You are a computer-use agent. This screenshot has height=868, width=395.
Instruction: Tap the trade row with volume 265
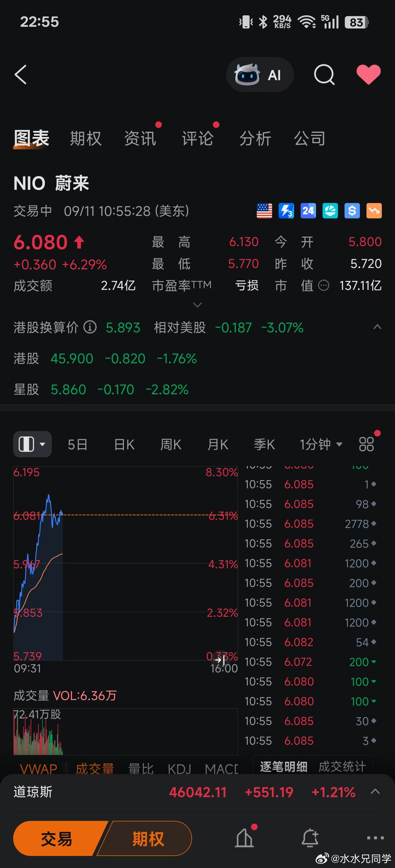tap(310, 544)
